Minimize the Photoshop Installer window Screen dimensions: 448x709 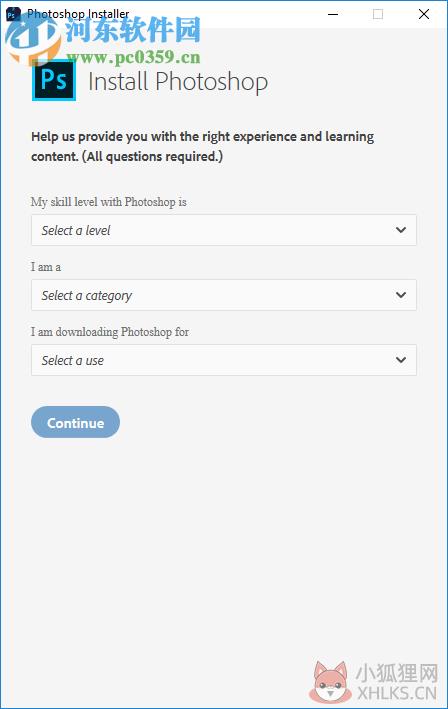tap(333, 14)
